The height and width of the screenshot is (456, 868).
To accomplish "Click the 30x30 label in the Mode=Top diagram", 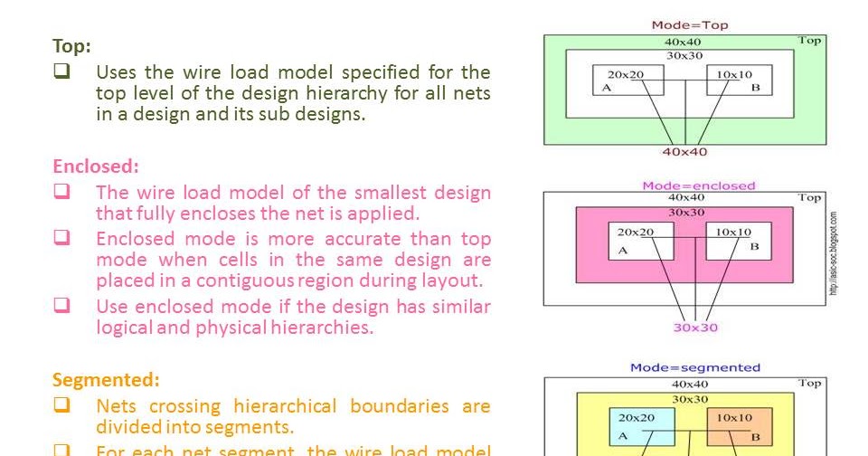I will click(x=684, y=55).
